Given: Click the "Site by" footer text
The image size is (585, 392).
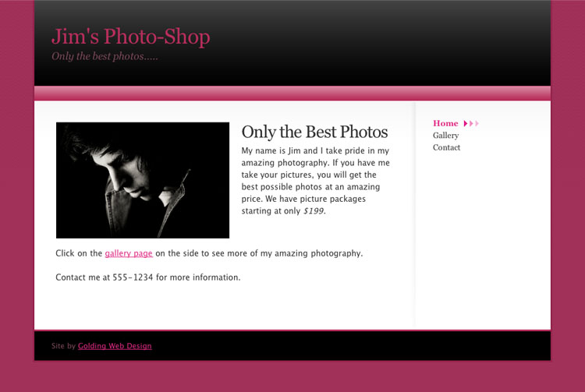Looking at the screenshot, I should [x=63, y=346].
